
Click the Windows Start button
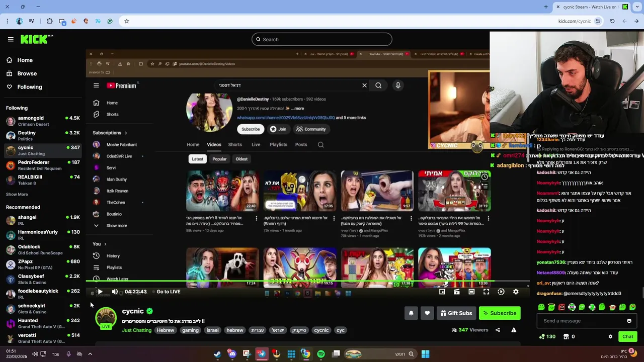[425, 354]
